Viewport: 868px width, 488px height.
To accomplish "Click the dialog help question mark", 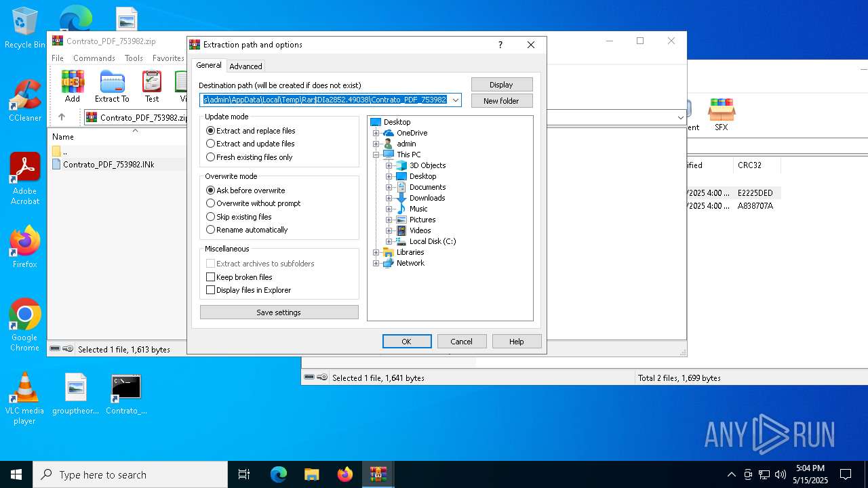I will pos(500,45).
